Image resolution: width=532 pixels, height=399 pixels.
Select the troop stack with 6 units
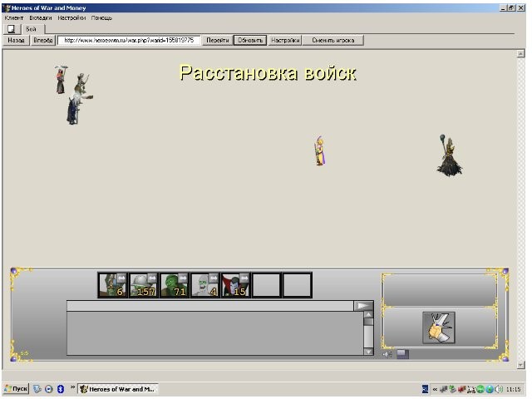tap(113, 285)
